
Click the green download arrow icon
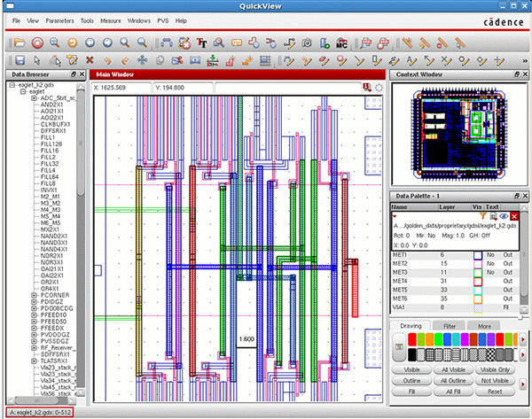pos(213,61)
